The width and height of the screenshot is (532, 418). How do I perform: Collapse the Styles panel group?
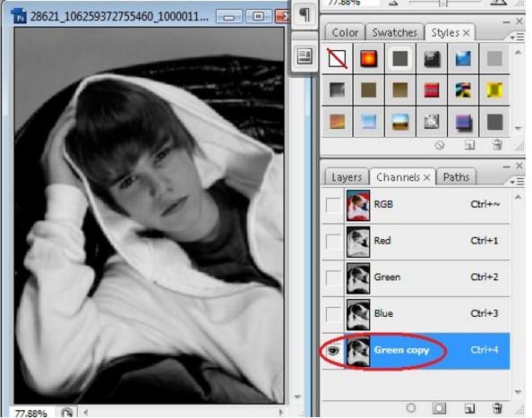(506, 22)
